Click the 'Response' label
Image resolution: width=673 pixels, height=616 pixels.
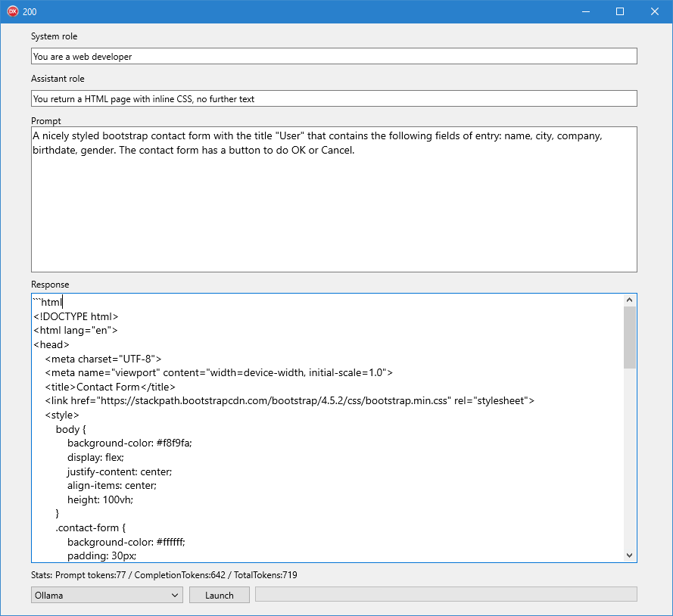click(50, 285)
